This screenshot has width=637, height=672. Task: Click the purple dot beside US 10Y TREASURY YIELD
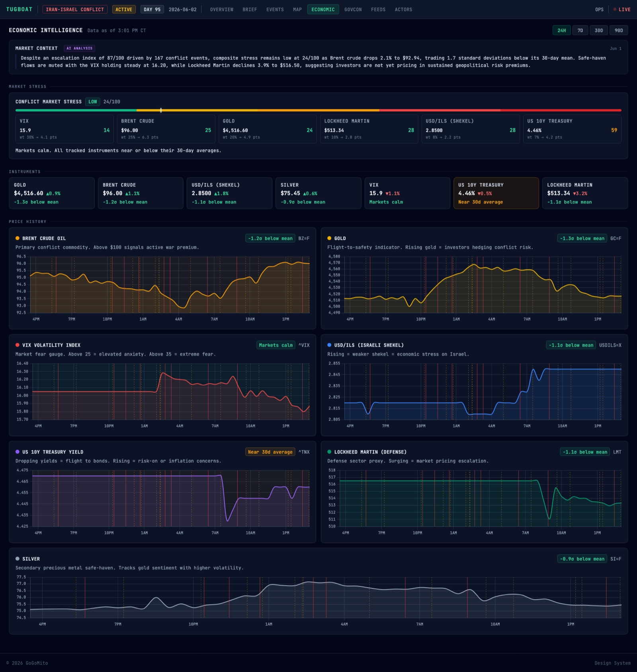(18, 452)
